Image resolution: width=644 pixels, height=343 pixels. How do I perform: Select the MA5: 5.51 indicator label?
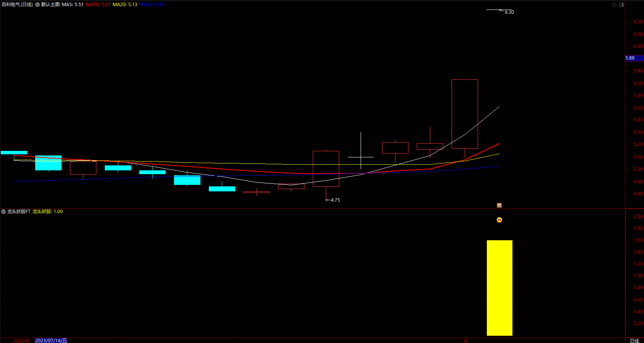click(x=73, y=5)
